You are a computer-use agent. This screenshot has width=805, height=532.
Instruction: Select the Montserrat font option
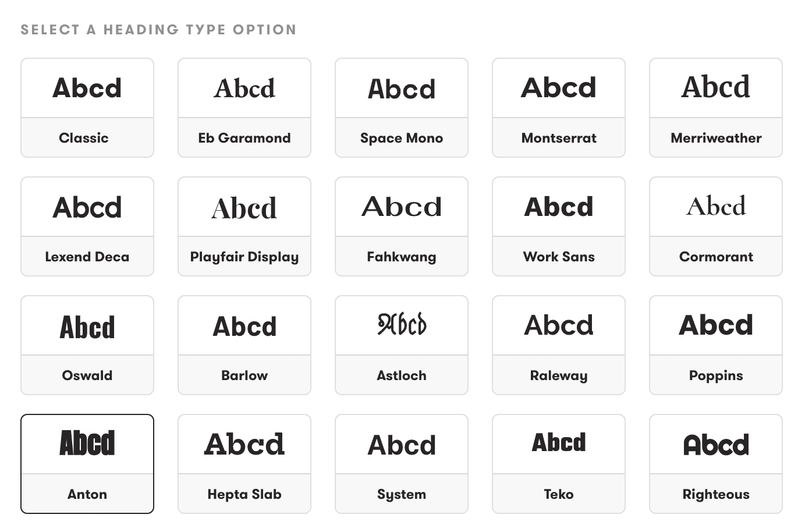(x=558, y=108)
